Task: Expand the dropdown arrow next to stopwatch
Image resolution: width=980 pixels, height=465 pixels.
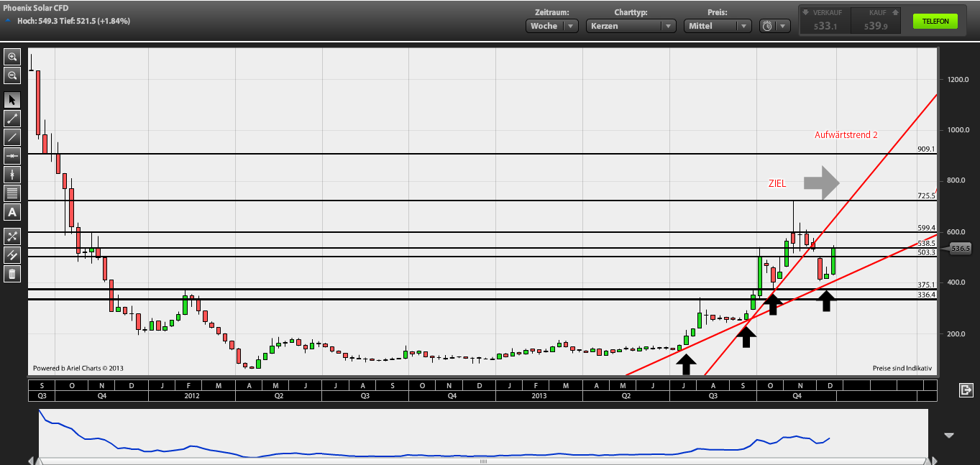Action: [783, 26]
